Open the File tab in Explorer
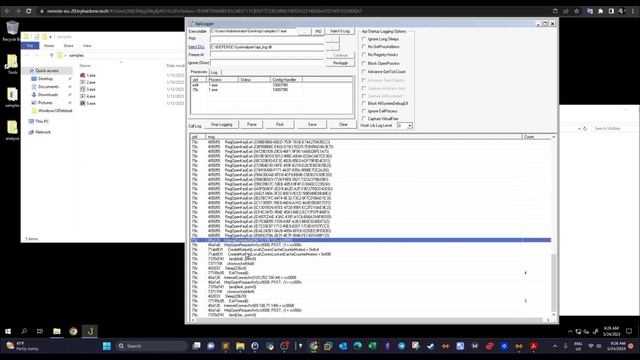Viewport: 640px width, 360px height. (x=30, y=46)
